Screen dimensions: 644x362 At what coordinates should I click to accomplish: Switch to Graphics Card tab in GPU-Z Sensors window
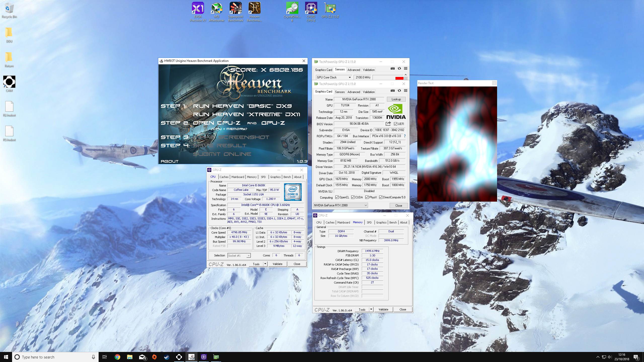coord(324,70)
